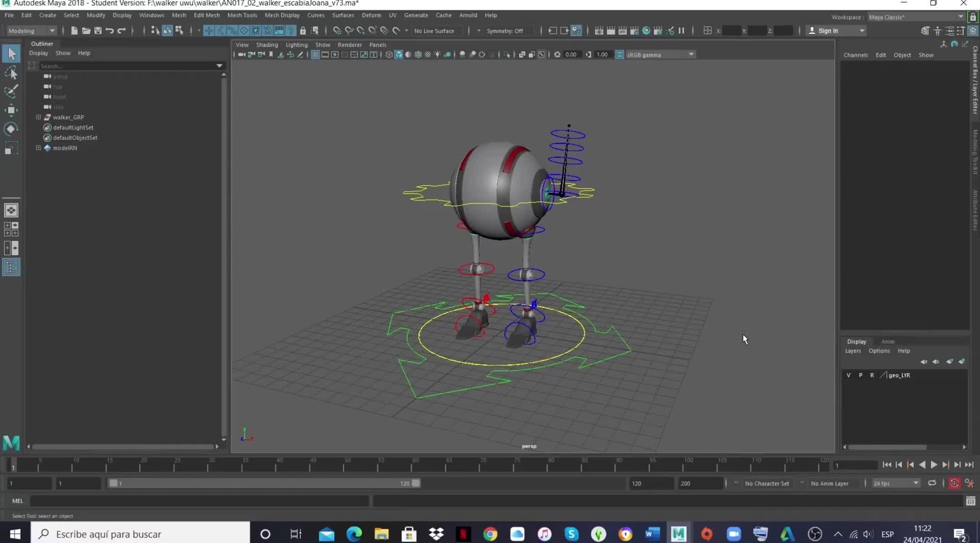The image size is (980, 543).
Task: Open the Mesh menu
Action: click(179, 15)
